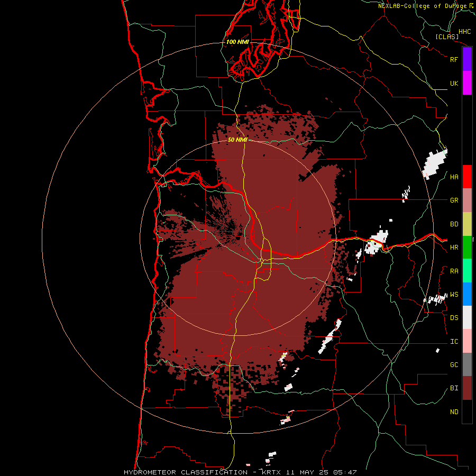Click the '05:47' timestamp text

[344, 472]
